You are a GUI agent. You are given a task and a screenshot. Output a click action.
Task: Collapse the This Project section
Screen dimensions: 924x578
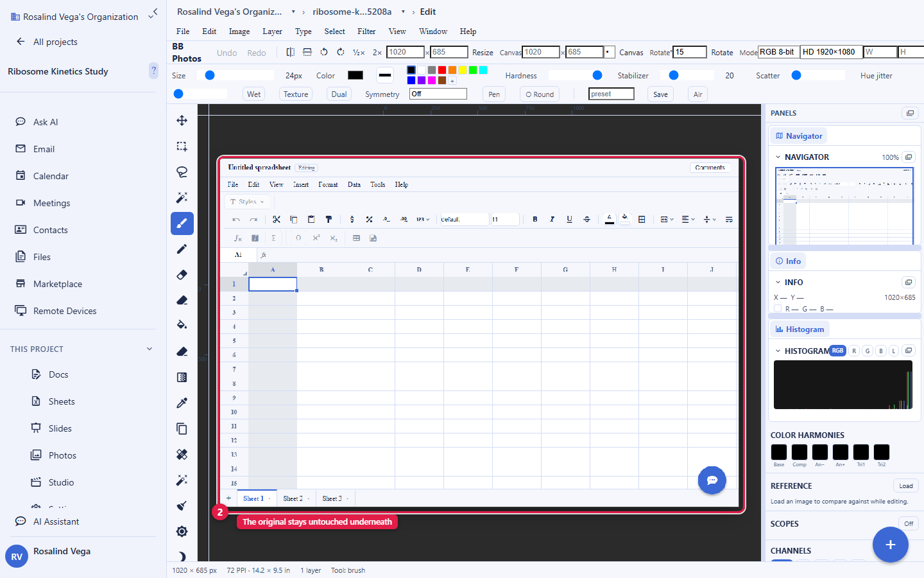pos(150,349)
